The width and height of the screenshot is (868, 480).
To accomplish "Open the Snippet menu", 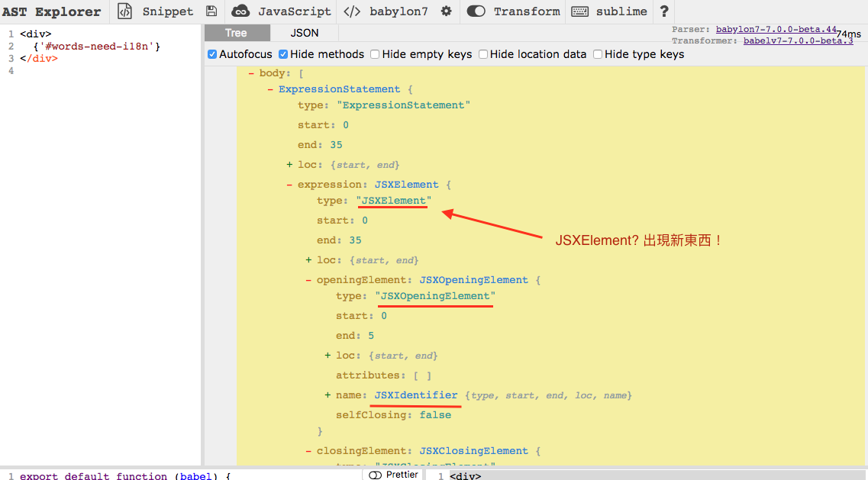I will (x=168, y=11).
